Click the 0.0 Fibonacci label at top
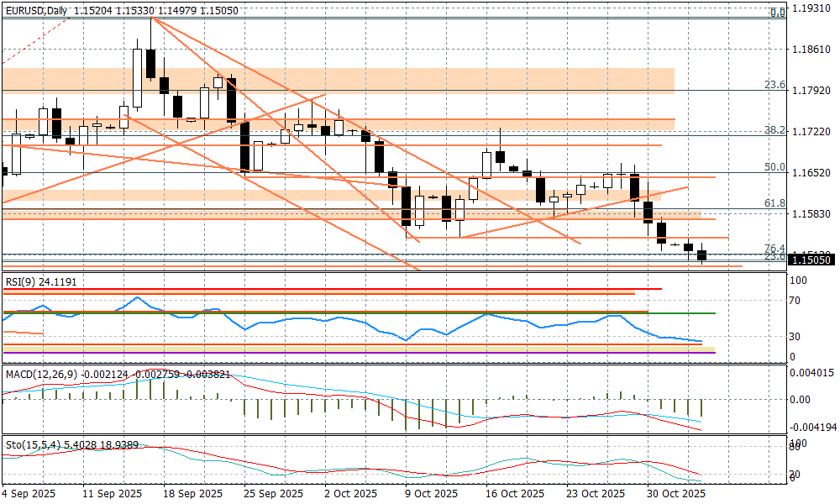Image resolution: width=840 pixels, height=504 pixels. 778,13
